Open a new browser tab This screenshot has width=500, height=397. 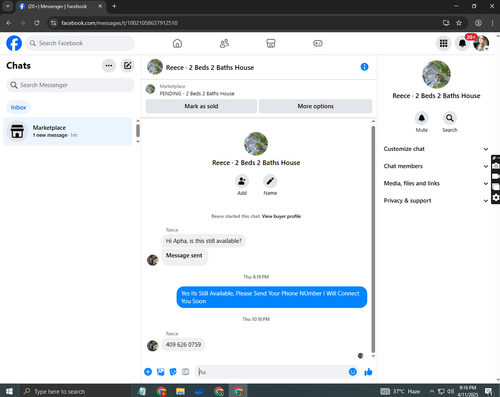[114, 6]
